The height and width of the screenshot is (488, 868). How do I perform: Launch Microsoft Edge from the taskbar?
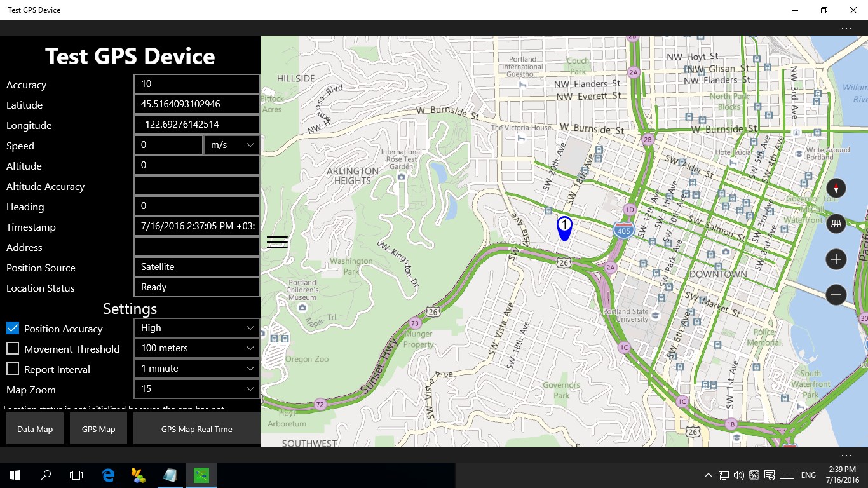point(107,475)
